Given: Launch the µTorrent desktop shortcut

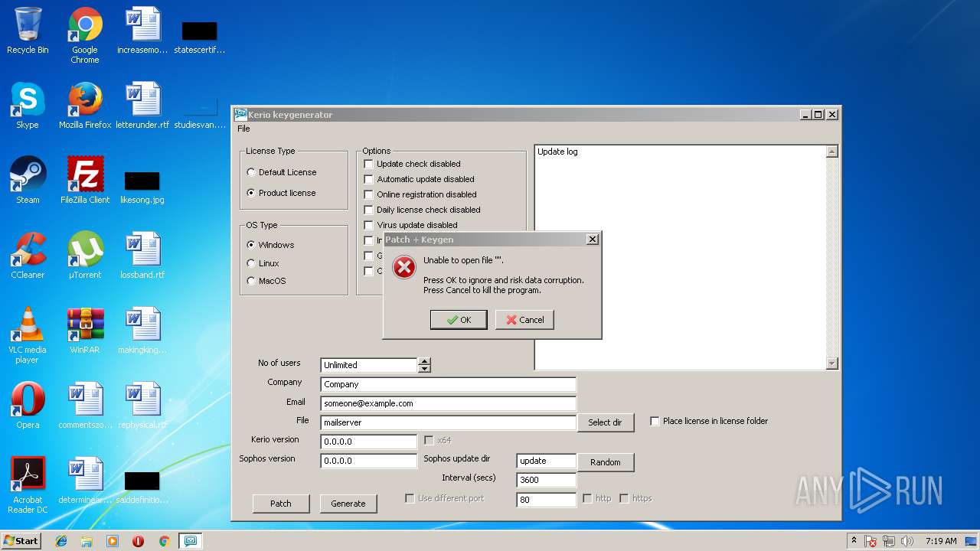Looking at the screenshot, I should (85, 256).
